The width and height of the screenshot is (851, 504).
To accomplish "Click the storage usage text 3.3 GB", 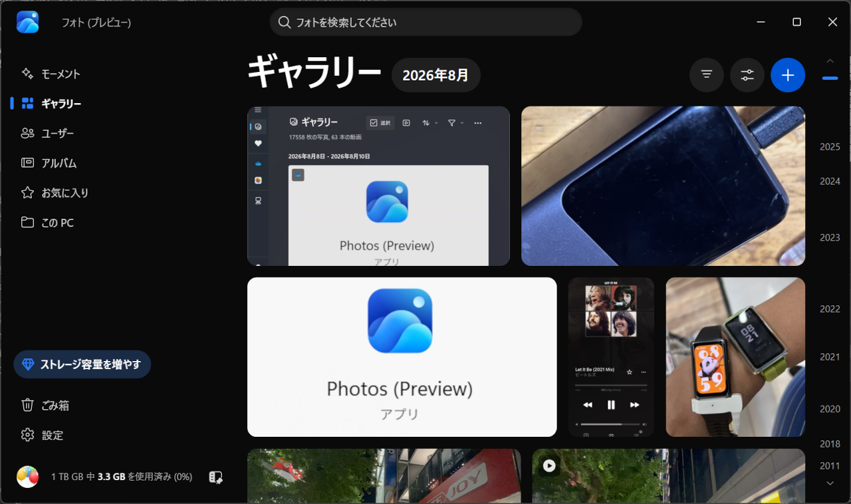I will tap(112, 477).
